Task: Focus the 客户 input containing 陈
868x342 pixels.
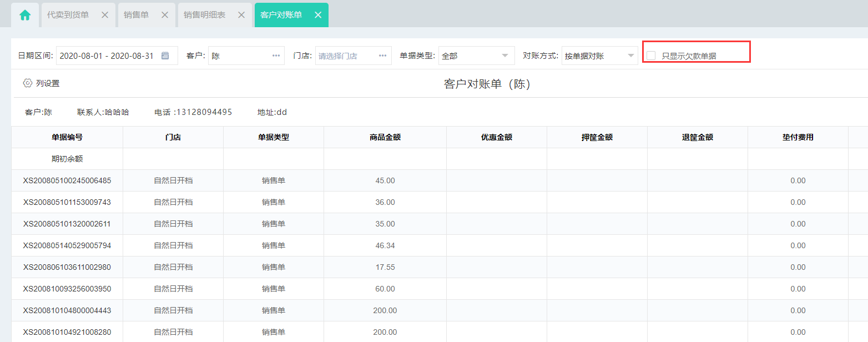Action: [x=246, y=56]
